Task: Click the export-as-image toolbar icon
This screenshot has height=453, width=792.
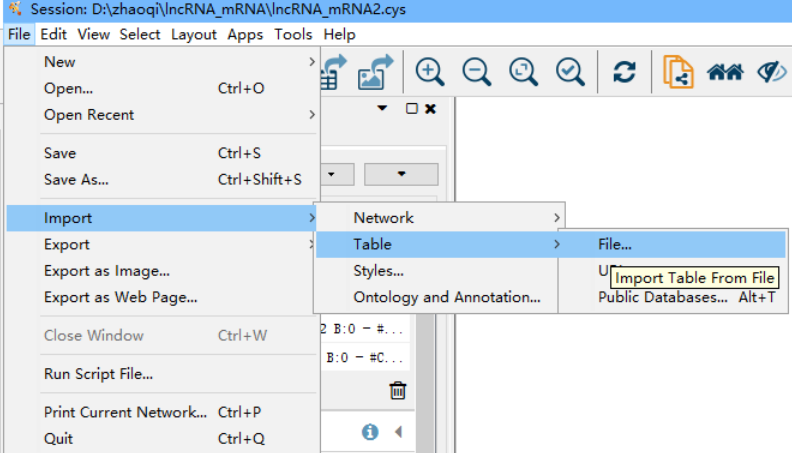Action: (376, 72)
